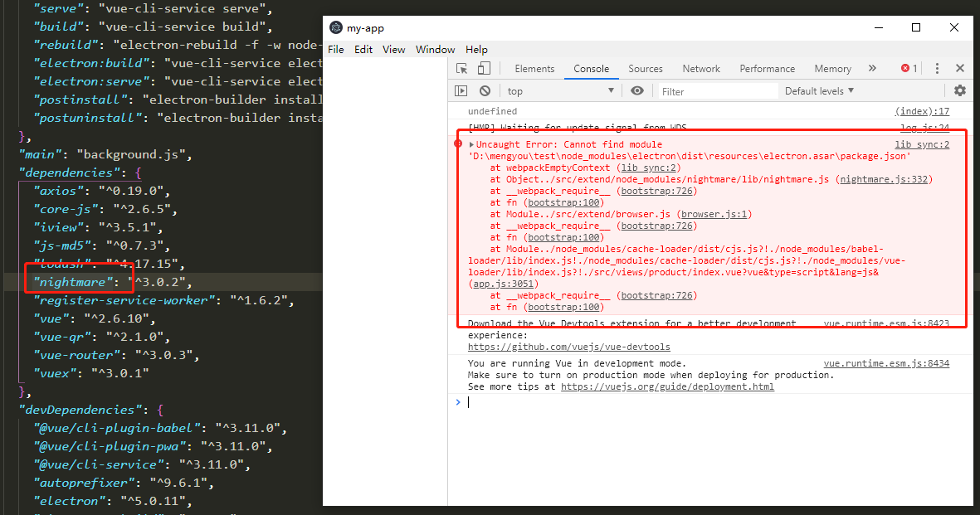The image size is (980, 515).
Task: Close the DevTools panel
Action: pyautogui.click(x=960, y=68)
